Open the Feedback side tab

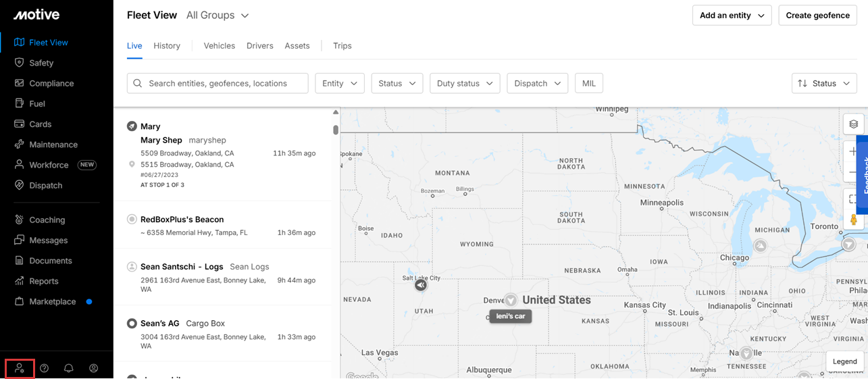tap(863, 174)
